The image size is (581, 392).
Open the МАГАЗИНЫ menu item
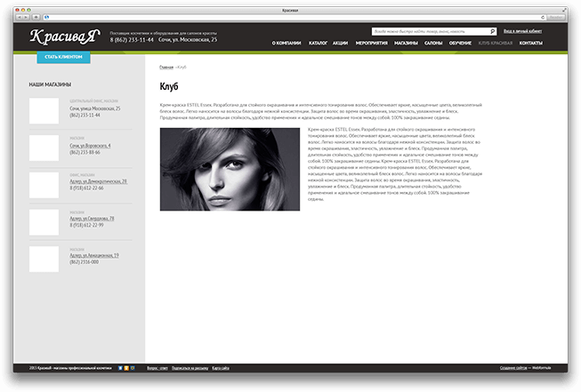[x=406, y=44]
